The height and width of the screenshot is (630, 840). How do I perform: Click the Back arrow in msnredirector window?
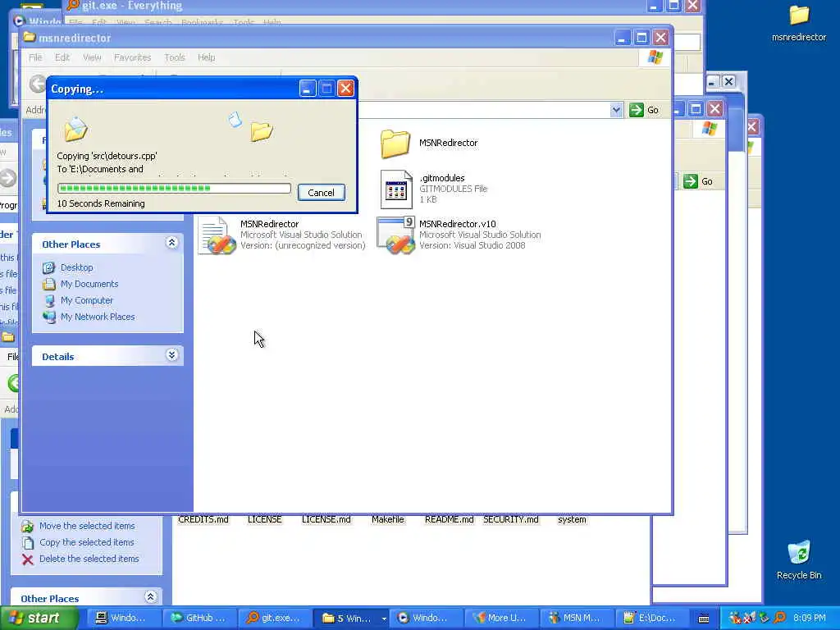click(38, 84)
